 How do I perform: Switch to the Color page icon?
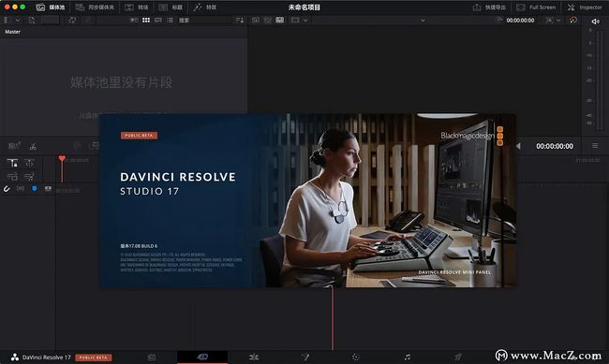356,357
